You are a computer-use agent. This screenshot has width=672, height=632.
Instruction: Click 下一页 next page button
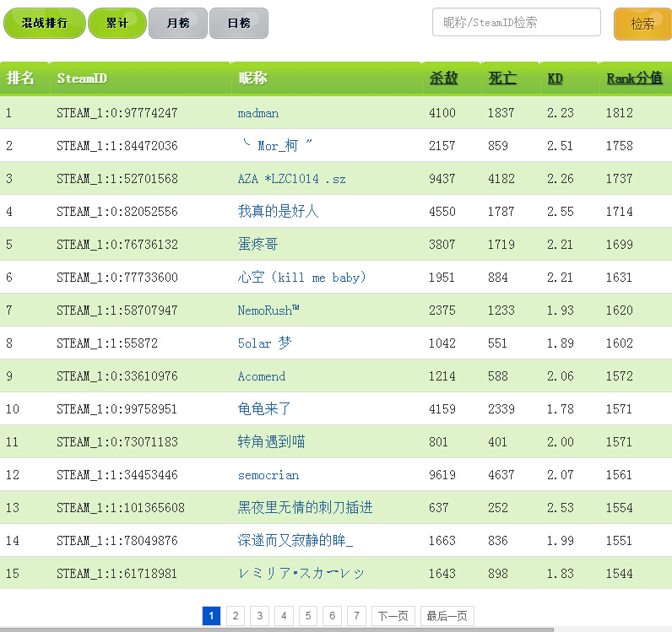coord(393,616)
